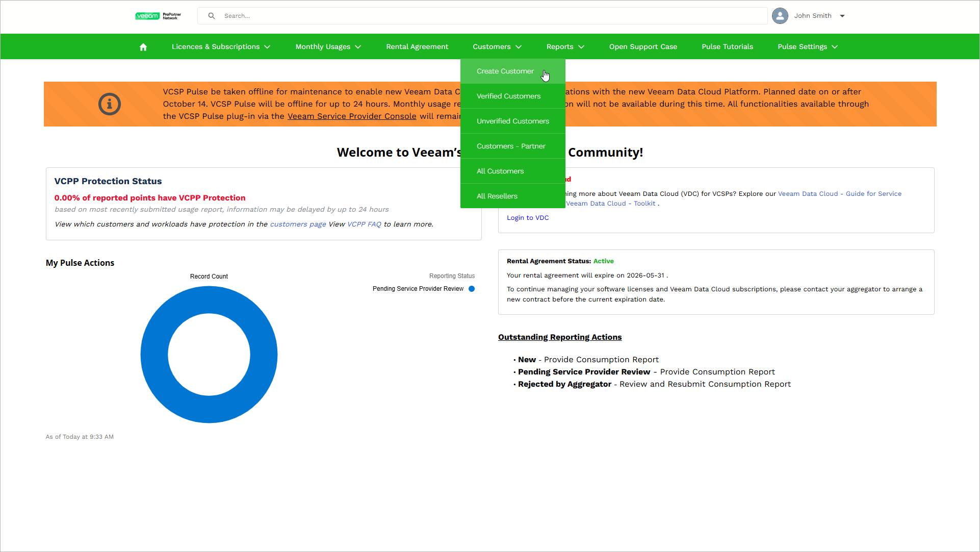The image size is (980, 552).
Task: Select Create Customer from Customers menu
Action: [505, 71]
